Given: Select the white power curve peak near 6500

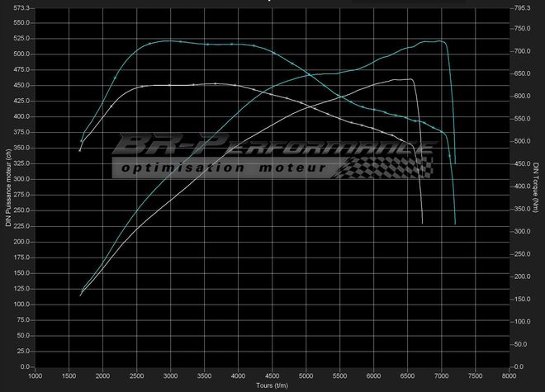Looking at the screenshot, I should click(409, 79).
